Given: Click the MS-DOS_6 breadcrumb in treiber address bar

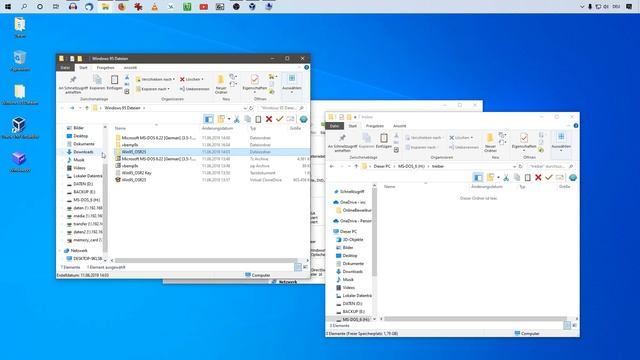Looking at the screenshot, I should 411,167.
